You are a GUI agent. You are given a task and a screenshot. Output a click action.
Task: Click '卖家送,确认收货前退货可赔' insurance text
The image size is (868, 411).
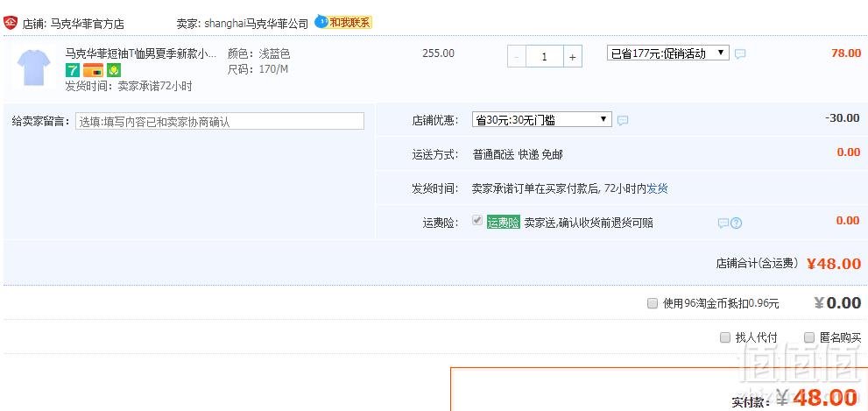pyautogui.click(x=589, y=223)
